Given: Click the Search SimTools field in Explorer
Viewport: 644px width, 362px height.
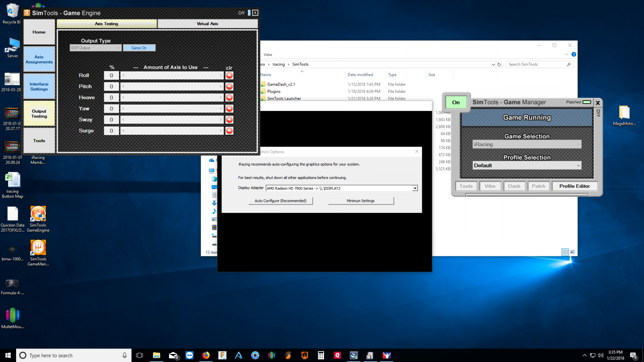Looking at the screenshot, I should 539,64.
